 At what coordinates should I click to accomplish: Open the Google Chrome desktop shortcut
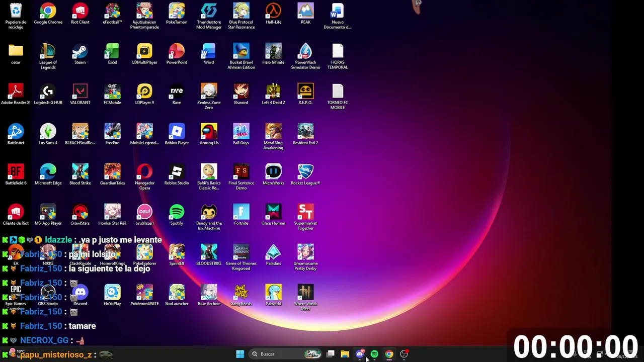[48, 14]
